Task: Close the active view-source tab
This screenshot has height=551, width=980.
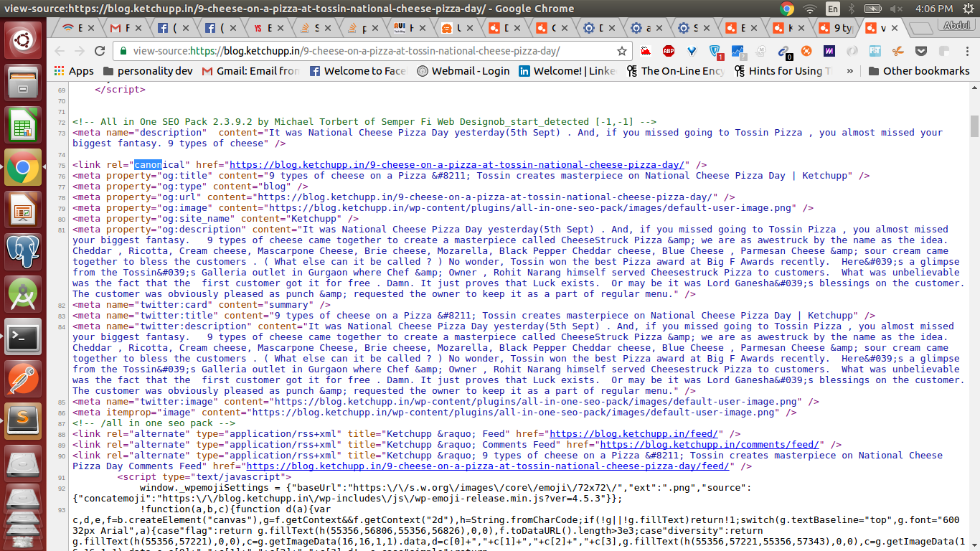Action: click(895, 29)
